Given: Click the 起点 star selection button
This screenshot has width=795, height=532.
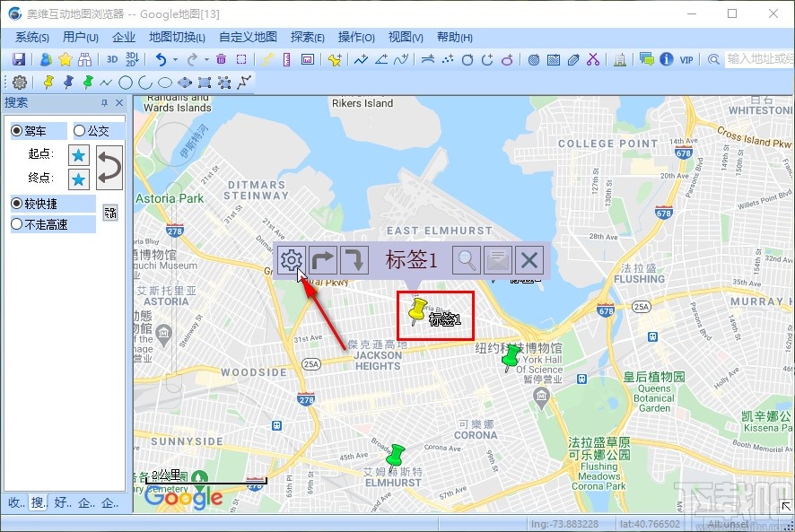Looking at the screenshot, I should (x=78, y=154).
